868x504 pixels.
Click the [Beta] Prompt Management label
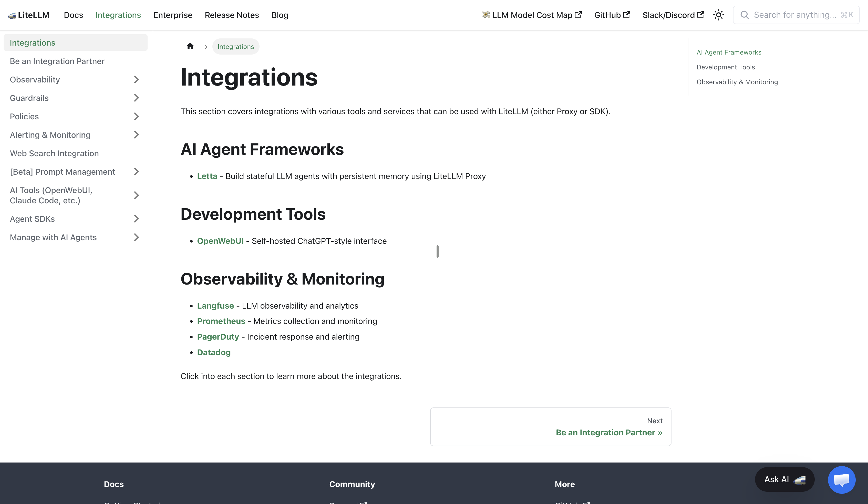tap(62, 172)
